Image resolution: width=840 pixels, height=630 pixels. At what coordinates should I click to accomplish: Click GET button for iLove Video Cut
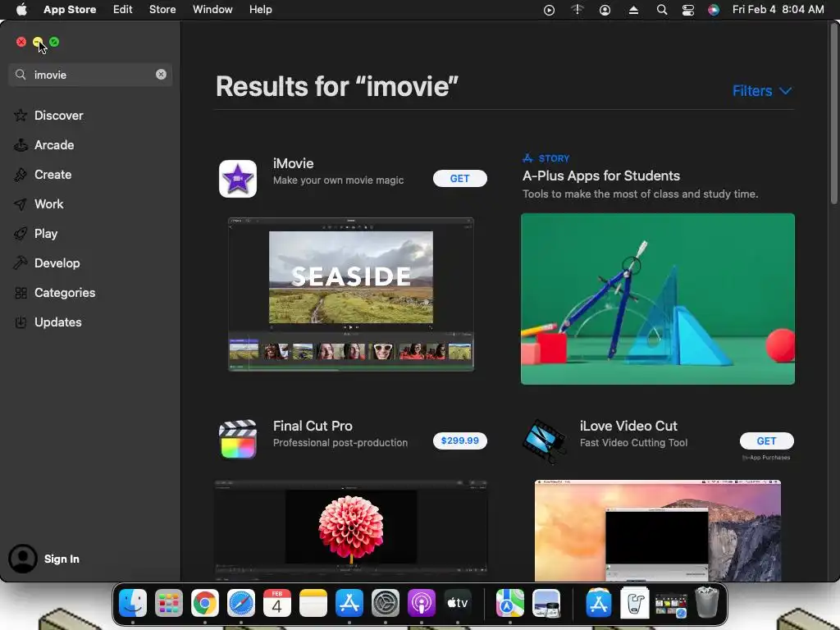[766, 441]
